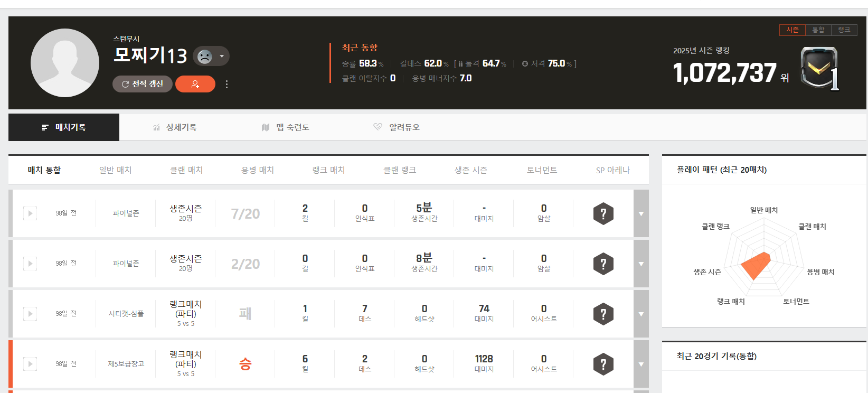The image size is (868, 393).
Task: Expand details of first survival match row
Action: coord(641,213)
